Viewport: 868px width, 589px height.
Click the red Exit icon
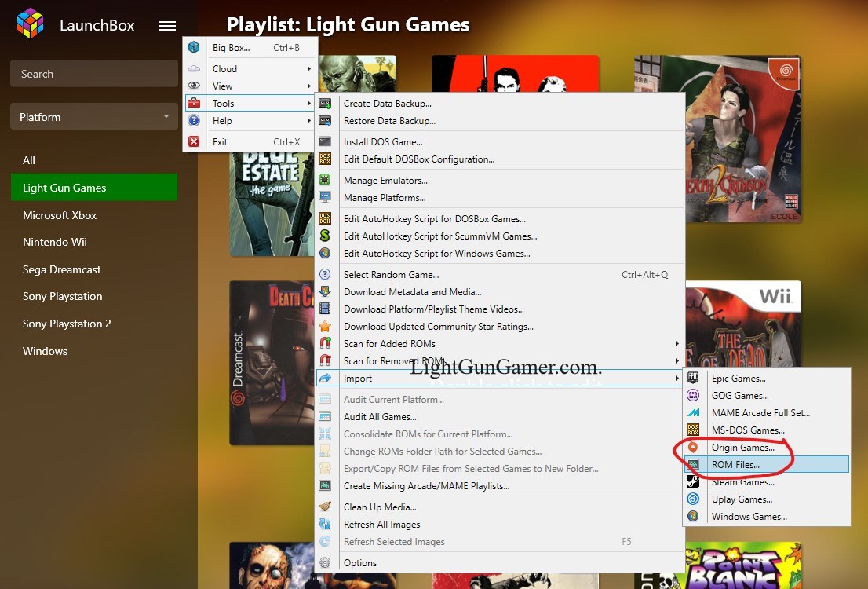(194, 141)
